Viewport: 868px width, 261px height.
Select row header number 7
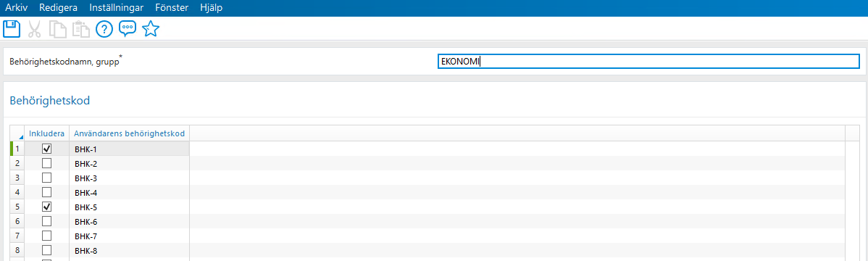coord(17,236)
